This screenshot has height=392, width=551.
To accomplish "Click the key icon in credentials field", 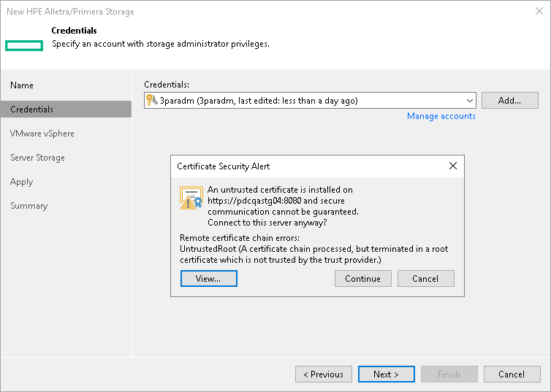I will 151,100.
